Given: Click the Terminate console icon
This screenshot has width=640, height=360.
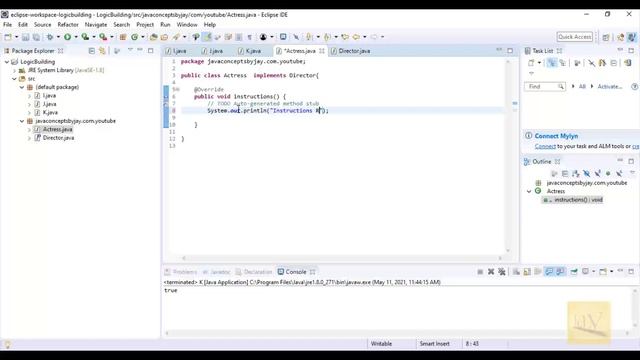Looking at the screenshot, I should click(480, 271).
